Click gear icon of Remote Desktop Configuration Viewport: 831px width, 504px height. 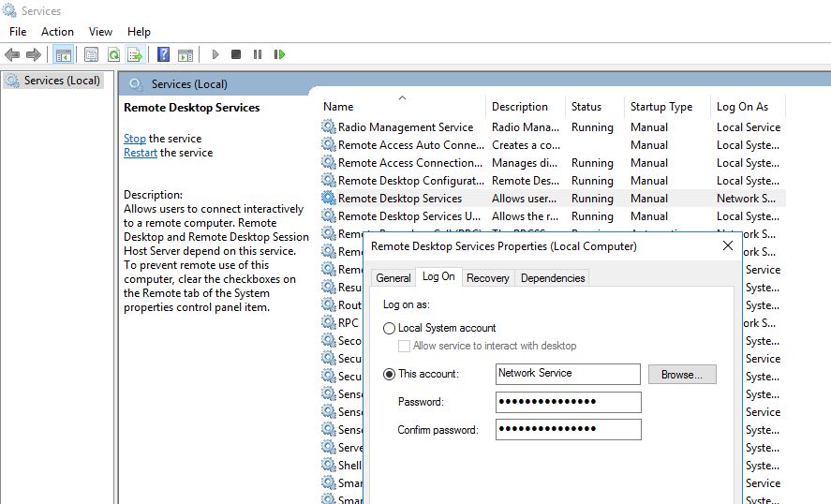(329, 180)
